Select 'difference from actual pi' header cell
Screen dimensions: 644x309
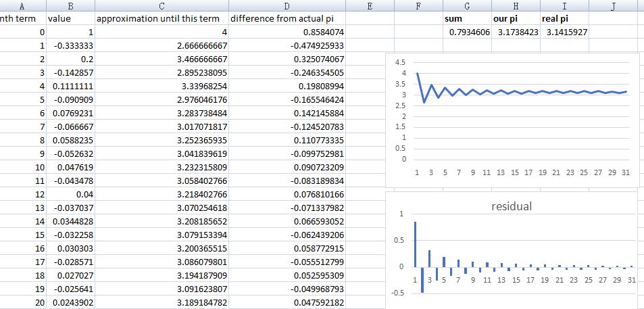click(287, 19)
